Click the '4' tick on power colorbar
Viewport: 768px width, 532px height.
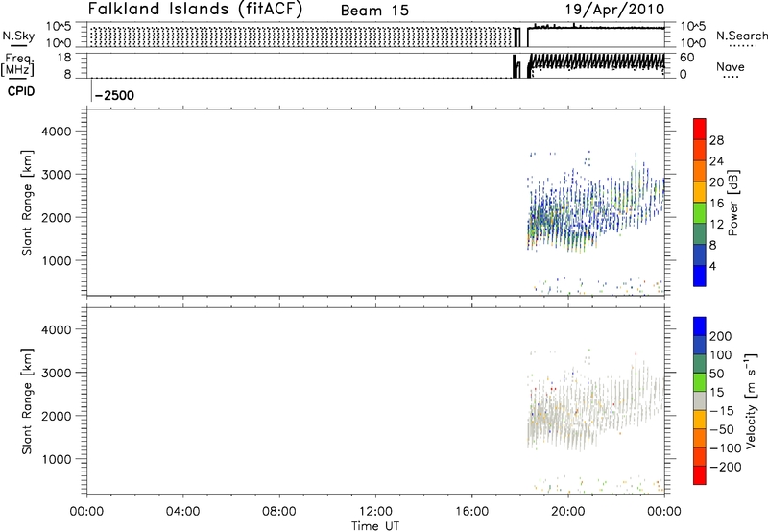(x=712, y=266)
